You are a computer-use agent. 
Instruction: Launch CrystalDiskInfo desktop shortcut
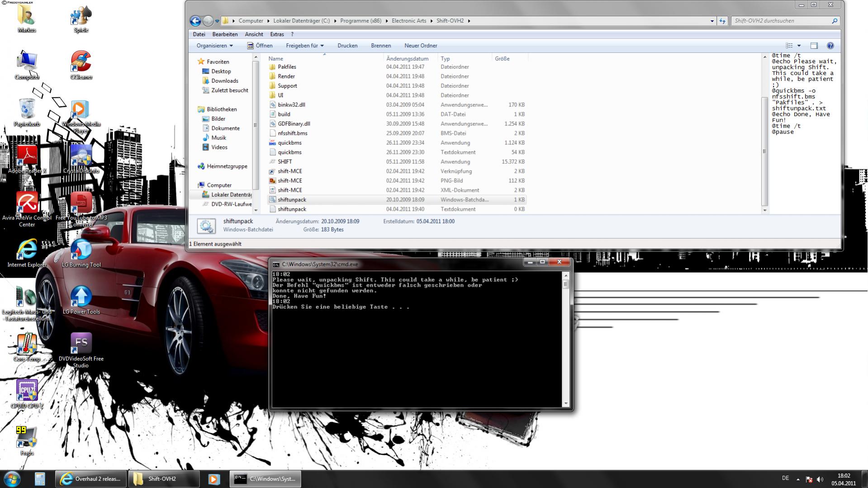click(x=81, y=159)
